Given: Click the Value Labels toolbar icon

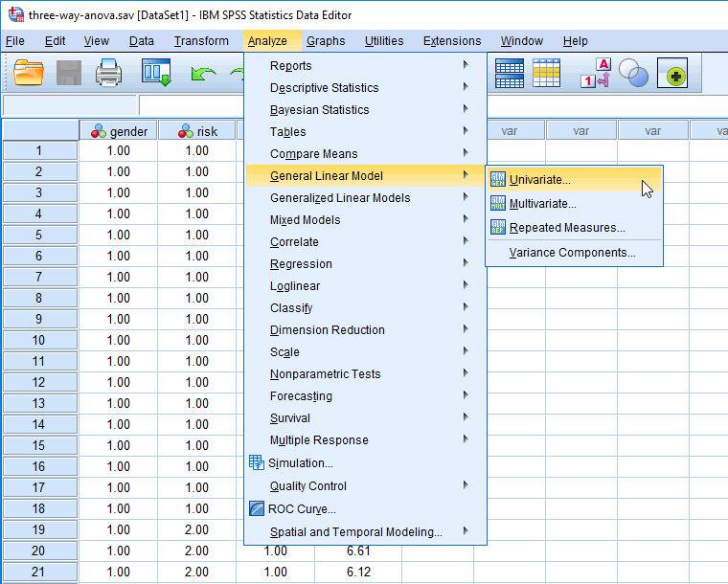Looking at the screenshot, I should click(x=596, y=73).
